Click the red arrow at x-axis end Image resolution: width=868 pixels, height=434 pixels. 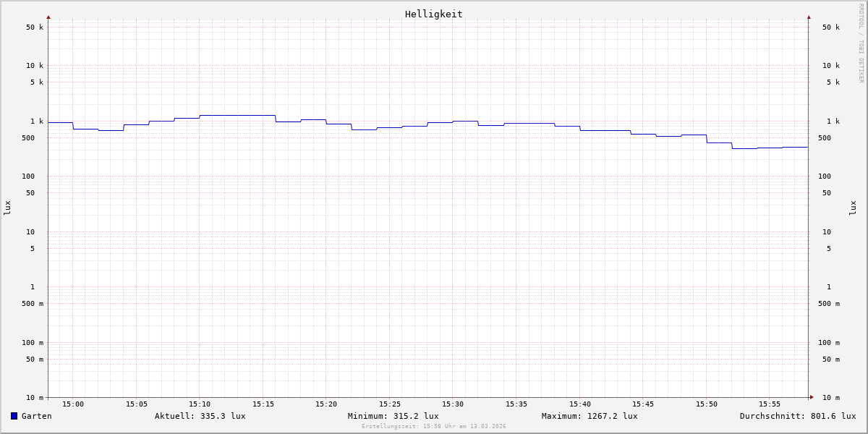point(812,397)
